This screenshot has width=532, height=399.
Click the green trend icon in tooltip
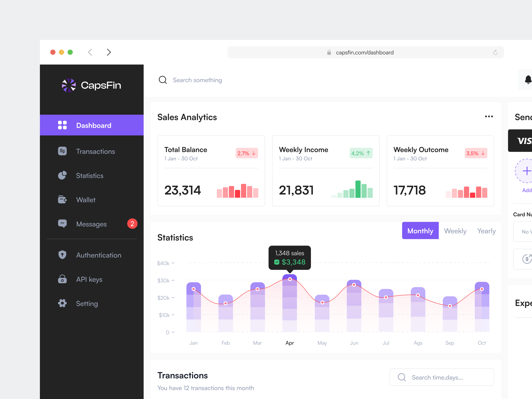pos(277,262)
